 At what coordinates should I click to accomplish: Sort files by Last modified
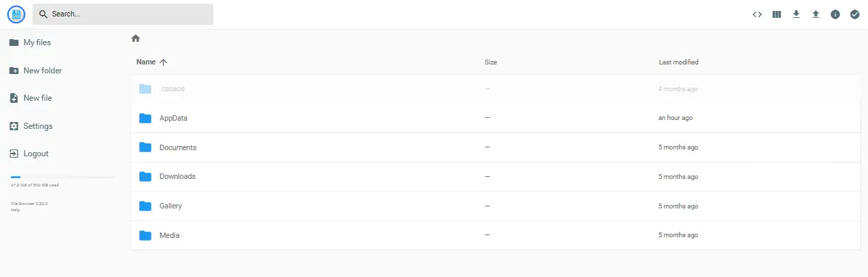coord(678,62)
